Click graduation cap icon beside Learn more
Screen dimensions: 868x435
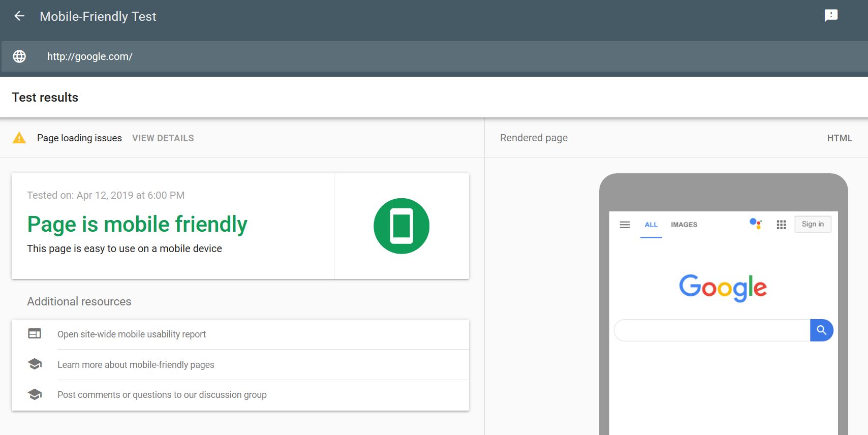(35, 364)
